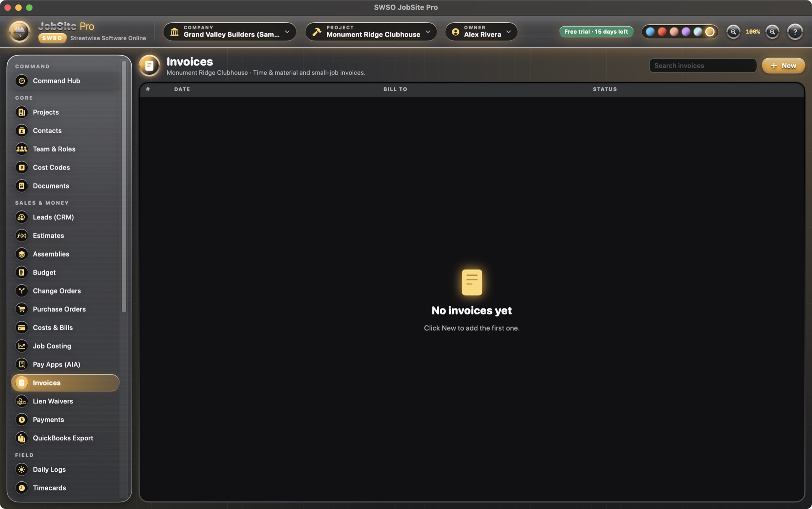Click the Pay Apps (AIA) icon
812x509 pixels.
click(22, 364)
